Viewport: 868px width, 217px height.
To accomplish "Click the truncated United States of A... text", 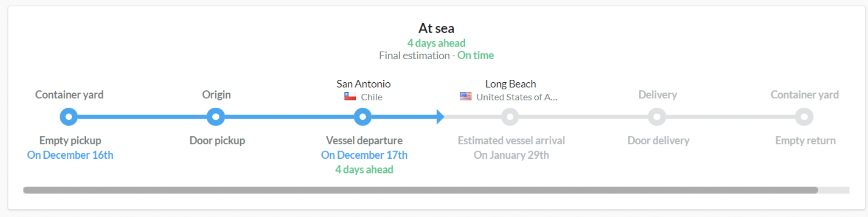I will point(517,97).
